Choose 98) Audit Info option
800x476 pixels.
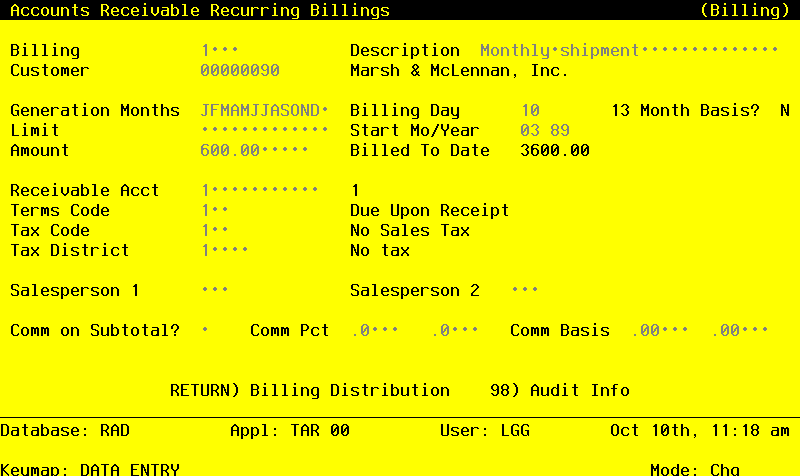tap(560, 390)
